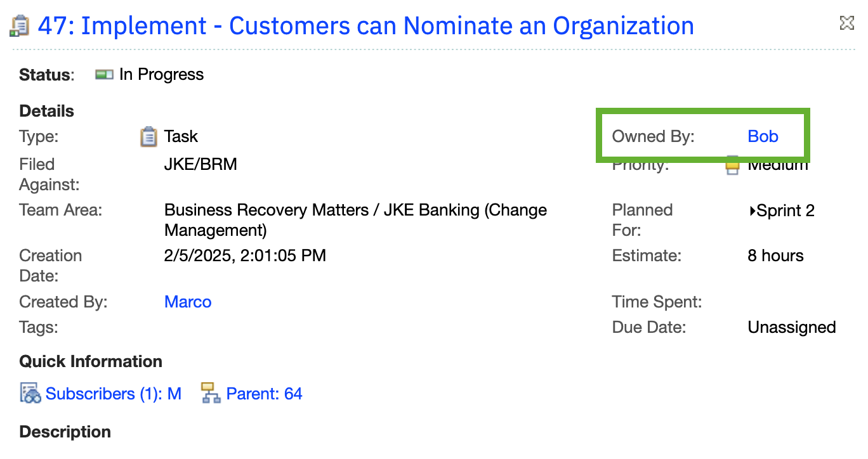Open the Subscribers (1): M link
This screenshot has height=459, width=868.
point(114,394)
